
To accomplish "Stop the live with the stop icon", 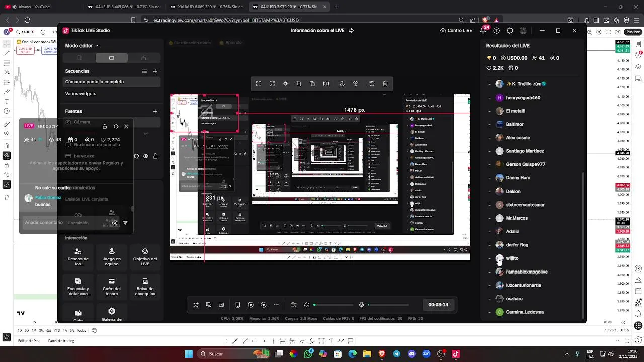I will click(251, 305).
